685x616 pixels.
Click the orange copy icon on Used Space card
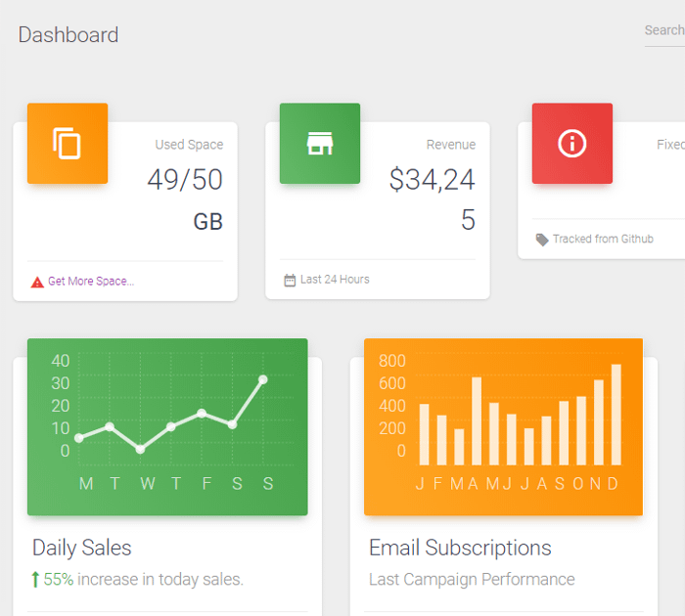tap(68, 143)
